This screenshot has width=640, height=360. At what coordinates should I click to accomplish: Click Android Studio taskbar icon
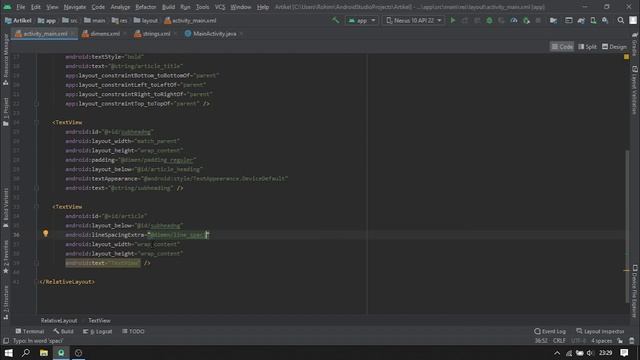coord(61,353)
